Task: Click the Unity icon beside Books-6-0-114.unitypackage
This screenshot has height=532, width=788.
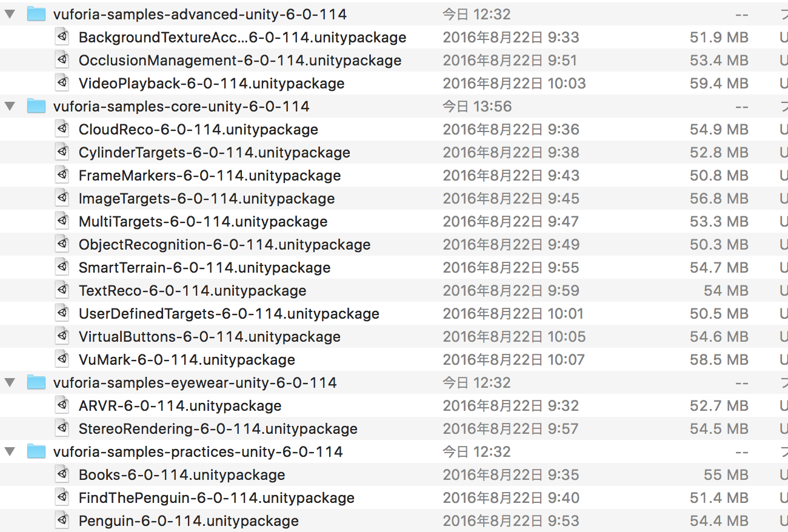Action: coord(62,475)
